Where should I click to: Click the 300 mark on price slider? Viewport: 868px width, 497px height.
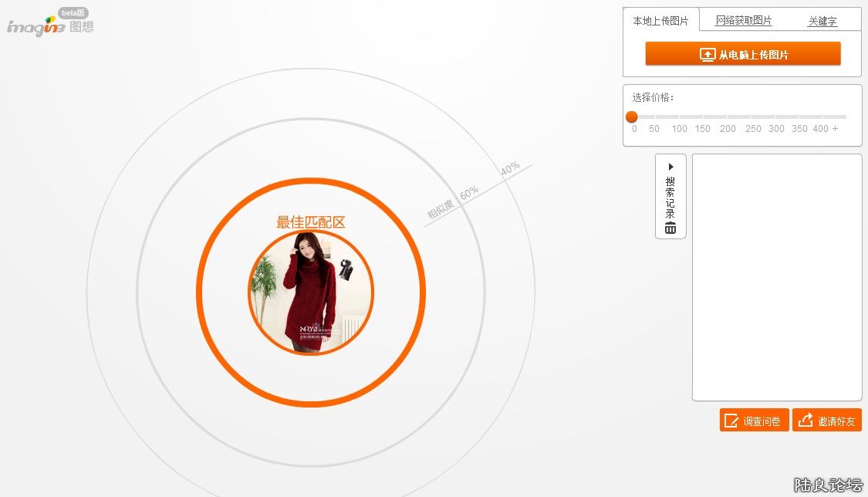[776, 117]
